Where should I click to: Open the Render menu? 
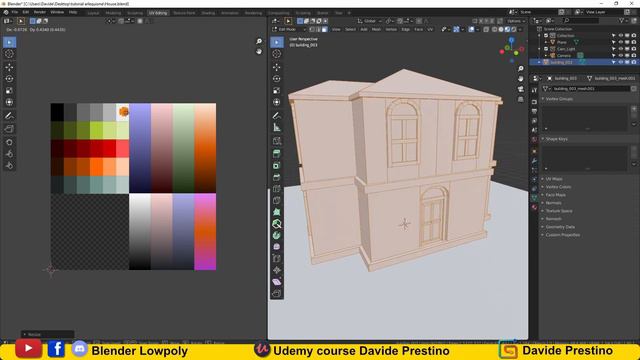point(40,12)
